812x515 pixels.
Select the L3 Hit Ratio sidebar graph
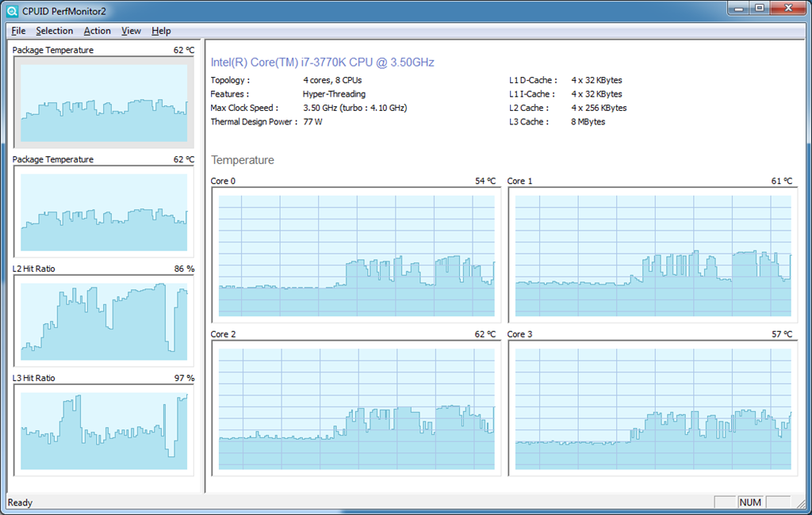pyautogui.click(x=104, y=430)
